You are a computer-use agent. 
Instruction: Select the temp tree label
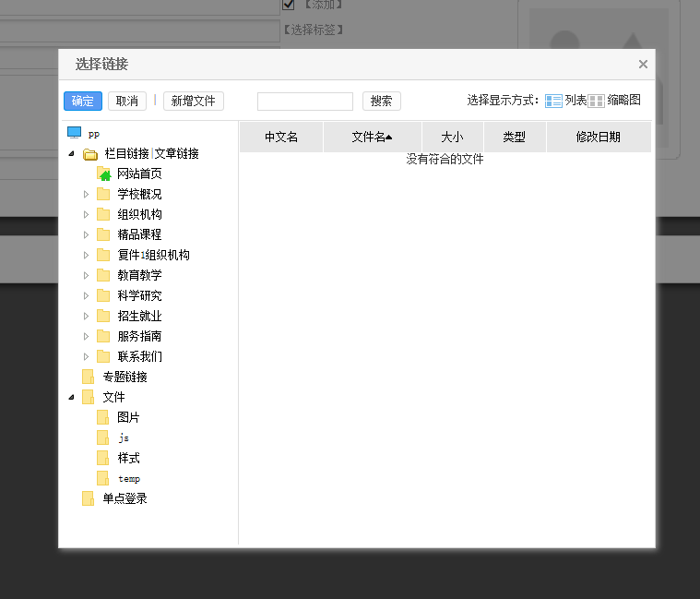(x=129, y=479)
